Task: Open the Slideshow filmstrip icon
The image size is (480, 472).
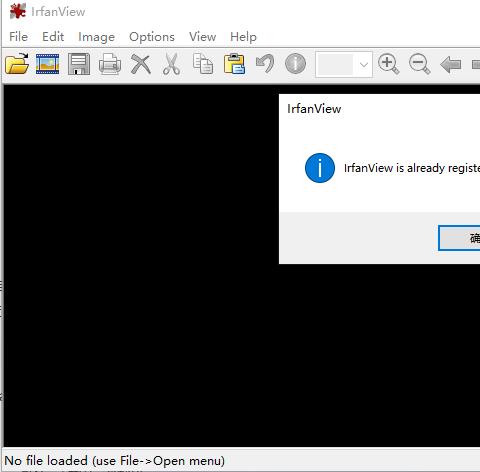Action: [x=47, y=64]
